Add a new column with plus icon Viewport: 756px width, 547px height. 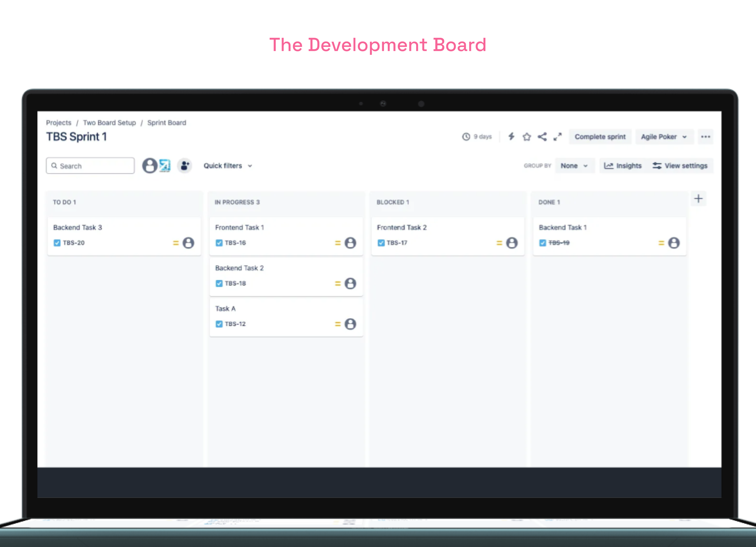pyautogui.click(x=698, y=199)
